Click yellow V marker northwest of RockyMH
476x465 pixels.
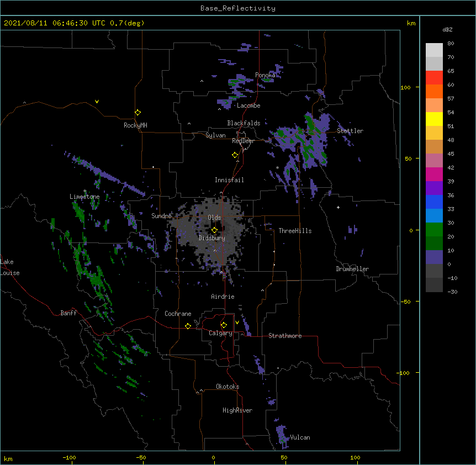[97, 102]
